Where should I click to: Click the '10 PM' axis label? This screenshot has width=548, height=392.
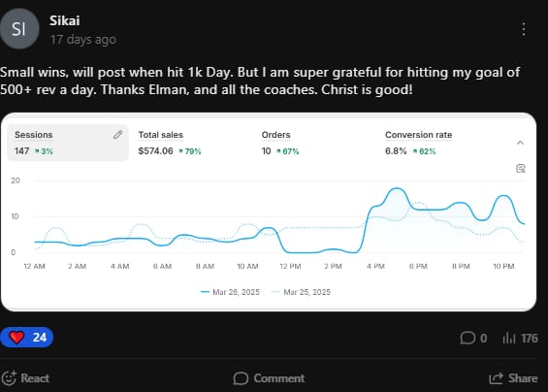pyautogui.click(x=503, y=267)
